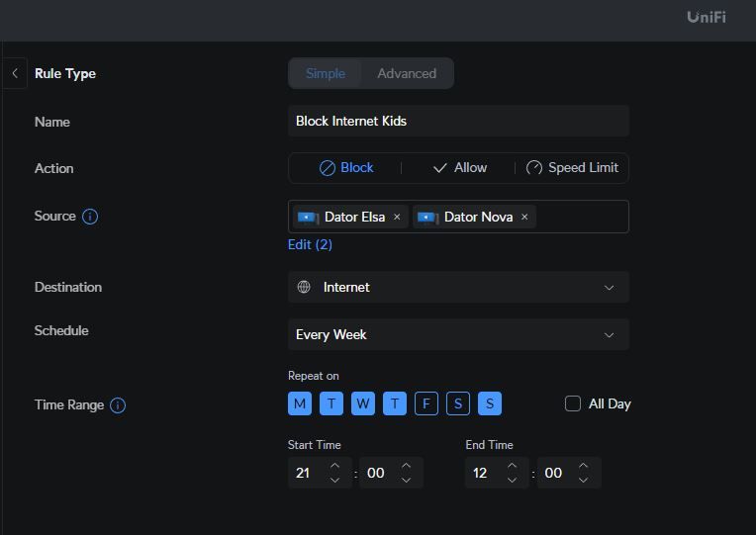Open the Destination Internet dropdown
756x535 pixels.
pyautogui.click(x=458, y=287)
